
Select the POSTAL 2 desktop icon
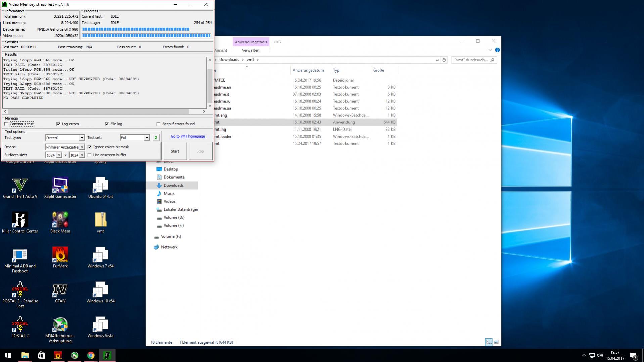pos(20,328)
